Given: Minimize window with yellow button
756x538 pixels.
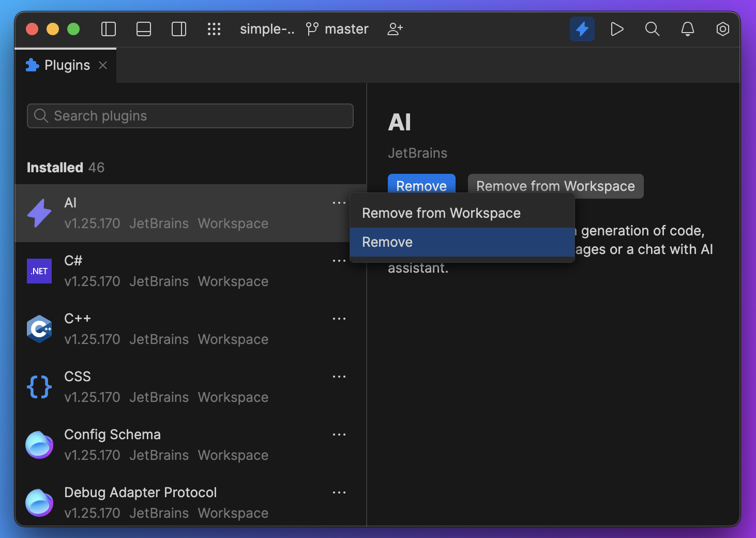Looking at the screenshot, I should click(53, 29).
